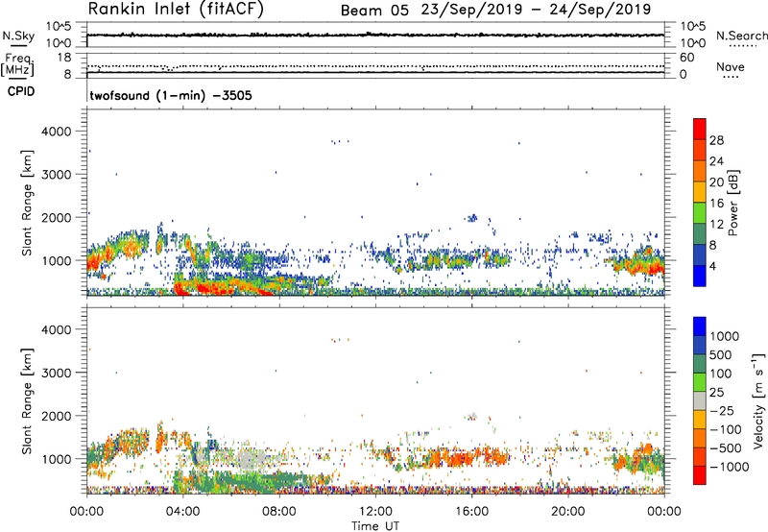Click the '04:00' time tick label
The width and height of the screenshot is (768, 532).
pyautogui.click(x=182, y=512)
